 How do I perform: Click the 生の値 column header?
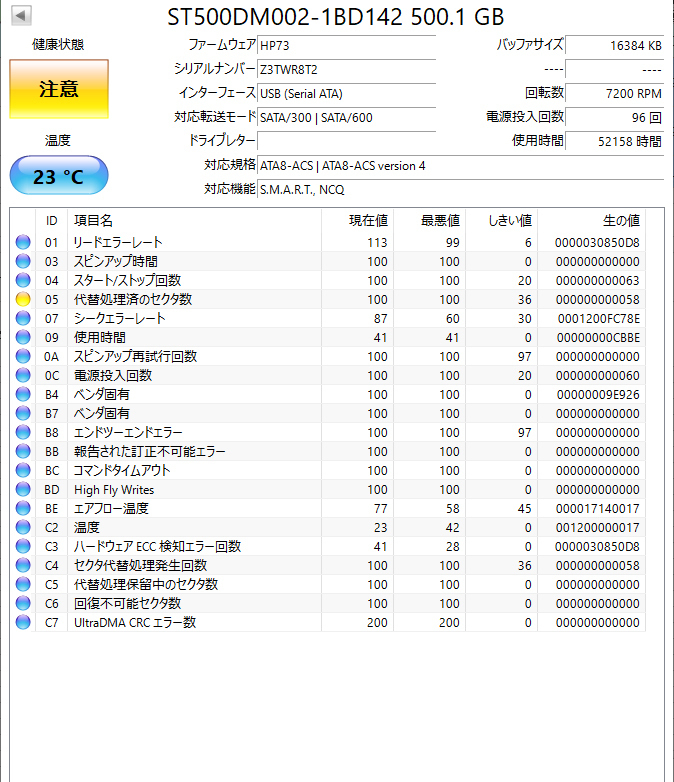click(591, 220)
